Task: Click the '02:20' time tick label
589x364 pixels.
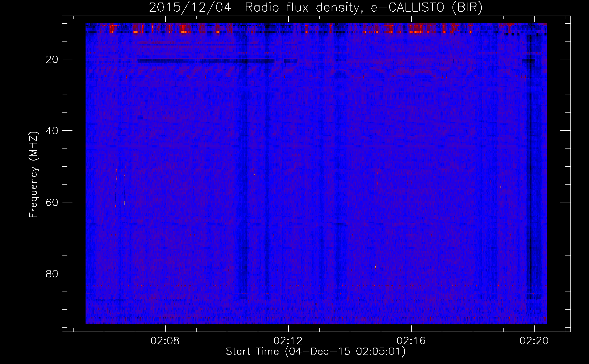Action: [534, 341]
